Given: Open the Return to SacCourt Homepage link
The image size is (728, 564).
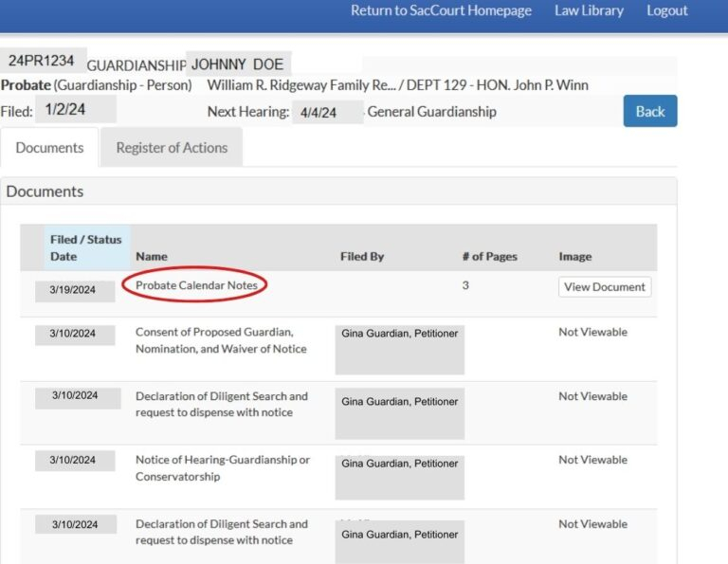Looking at the screenshot, I should click(441, 10).
